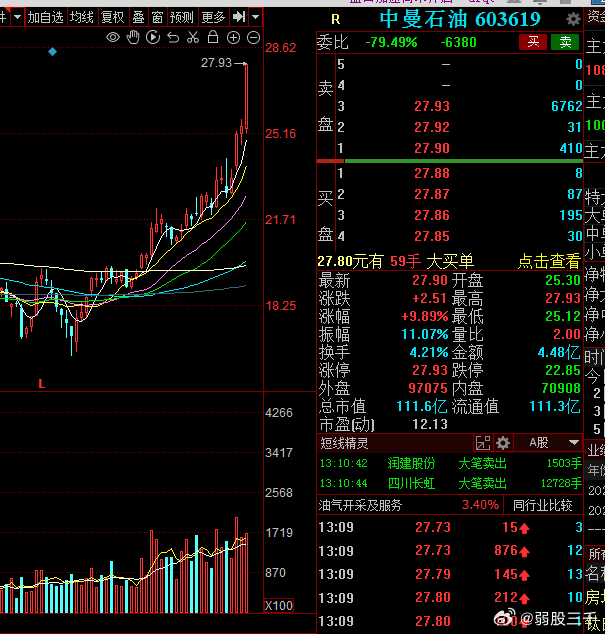
Task: Toggle the eye visibility icon above chart
Action: point(113,38)
